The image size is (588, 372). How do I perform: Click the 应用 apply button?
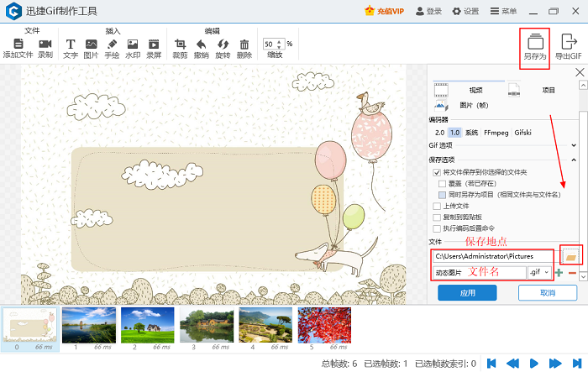[x=467, y=292]
